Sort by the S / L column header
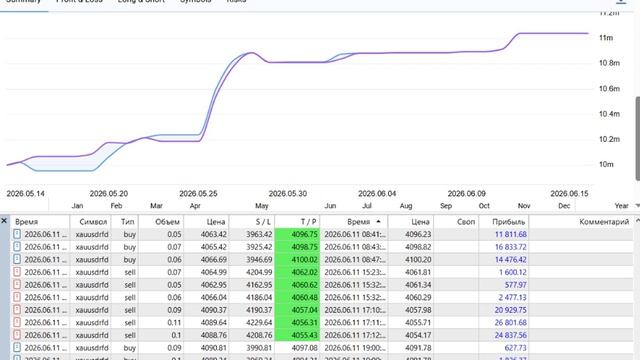This screenshot has width=640, height=360. (x=263, y=222)
